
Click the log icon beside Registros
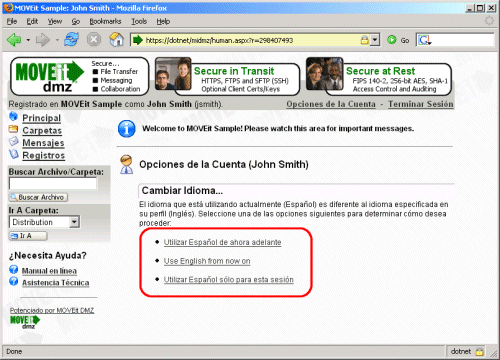click(x=13, y=154)
